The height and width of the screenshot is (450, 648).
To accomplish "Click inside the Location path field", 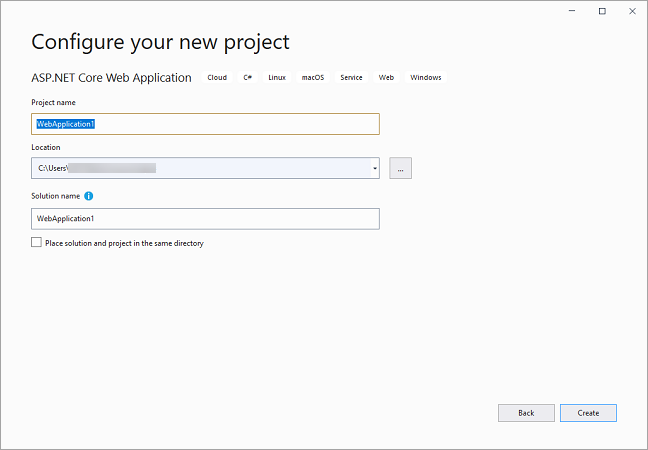I will coord(200,168).
